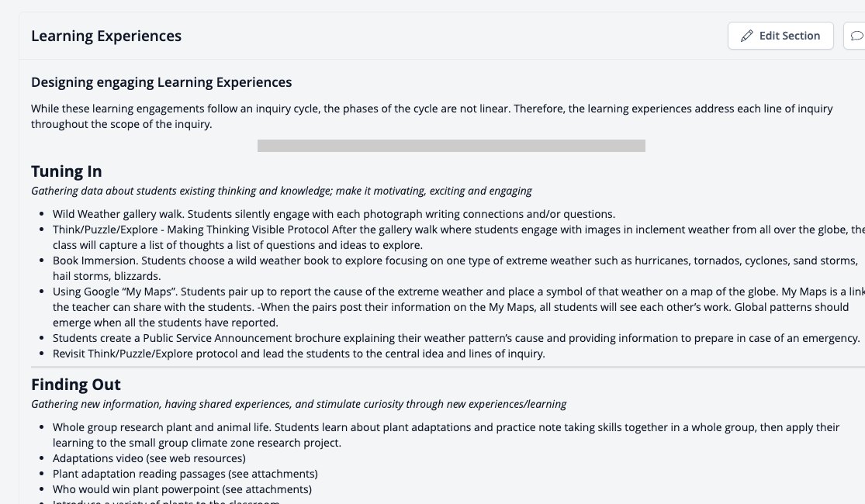Click Plant adaptation reading passages bullet
The image size is (865, 504).
(185, 474)
